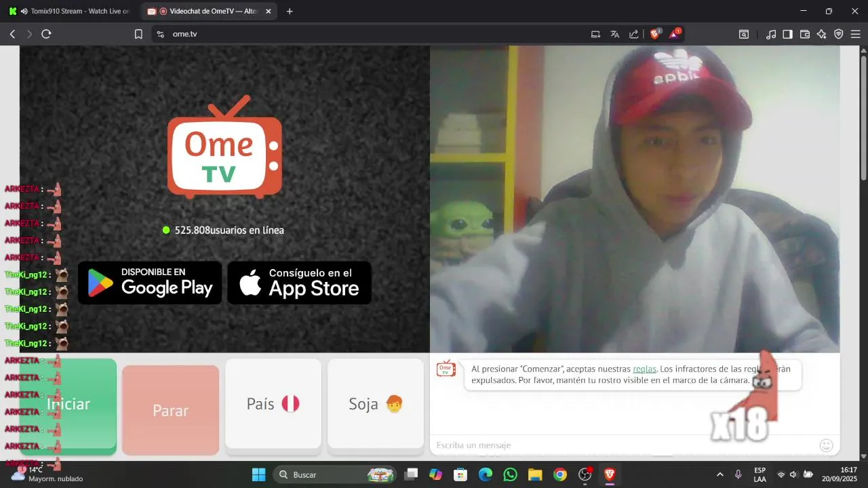Open the volume speaker tray icon

click(x=793, y=474)
